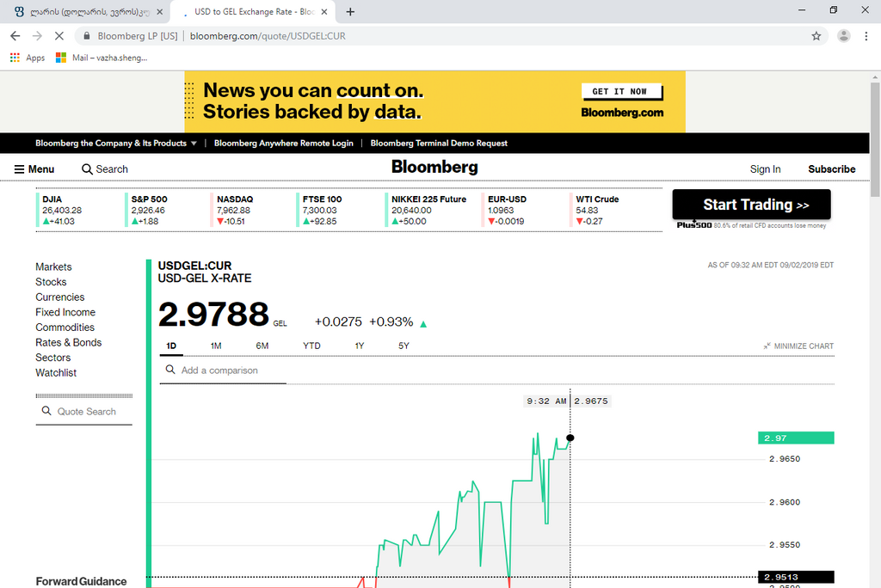Viewport: 881px width, 588px height.
Task: Open a new browser tab
Action: click(350, 12)
